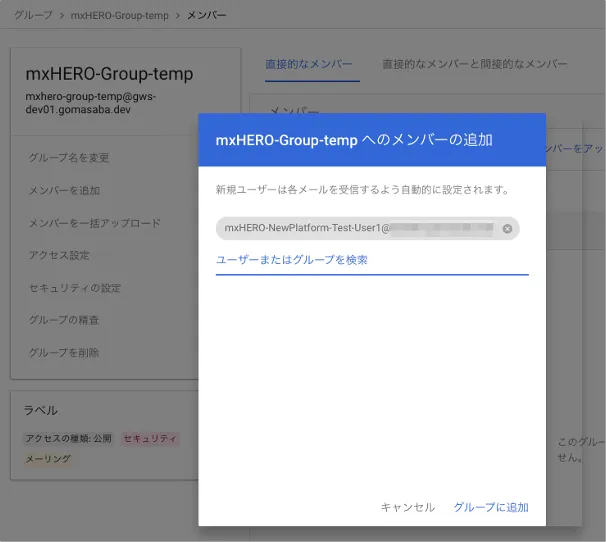Select メンバーを追加 in the sidebar
Image resolution: width=606 pixels, height=542 pixels.
(x=64, y=190)
